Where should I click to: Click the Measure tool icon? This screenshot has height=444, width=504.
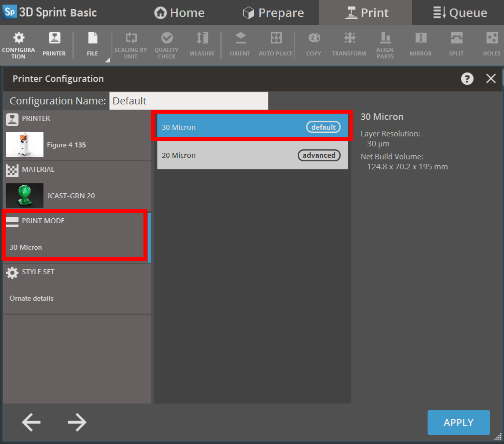coord(202,44)
